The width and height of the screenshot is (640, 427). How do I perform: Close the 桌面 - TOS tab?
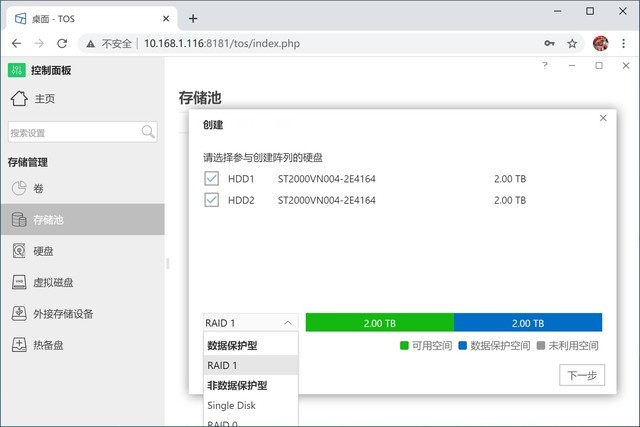click(166, 19)
